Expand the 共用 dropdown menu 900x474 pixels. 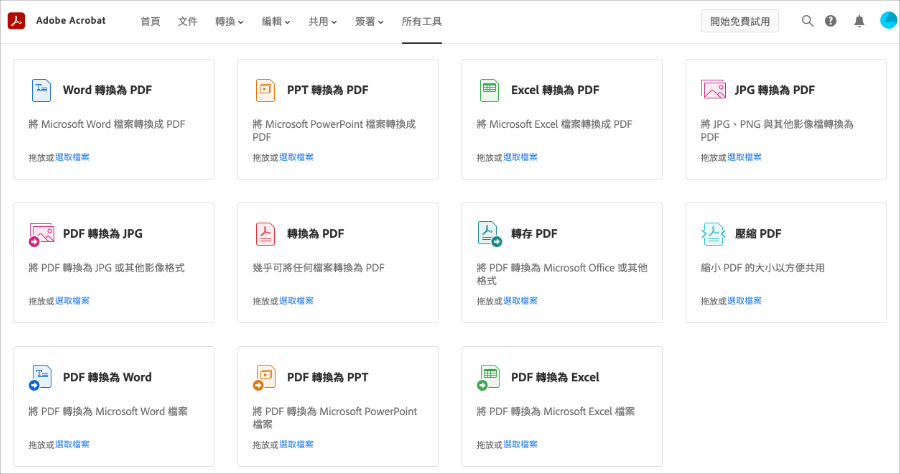pos(323,22)
